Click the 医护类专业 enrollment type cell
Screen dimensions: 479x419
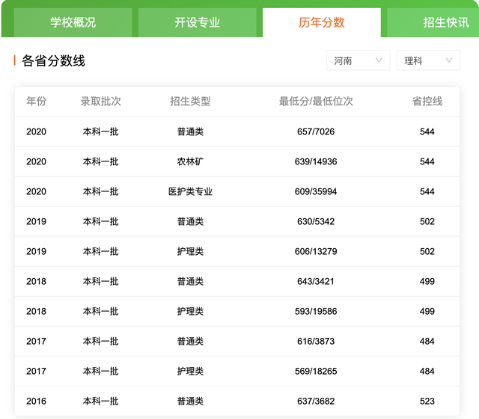coord(190,192)
